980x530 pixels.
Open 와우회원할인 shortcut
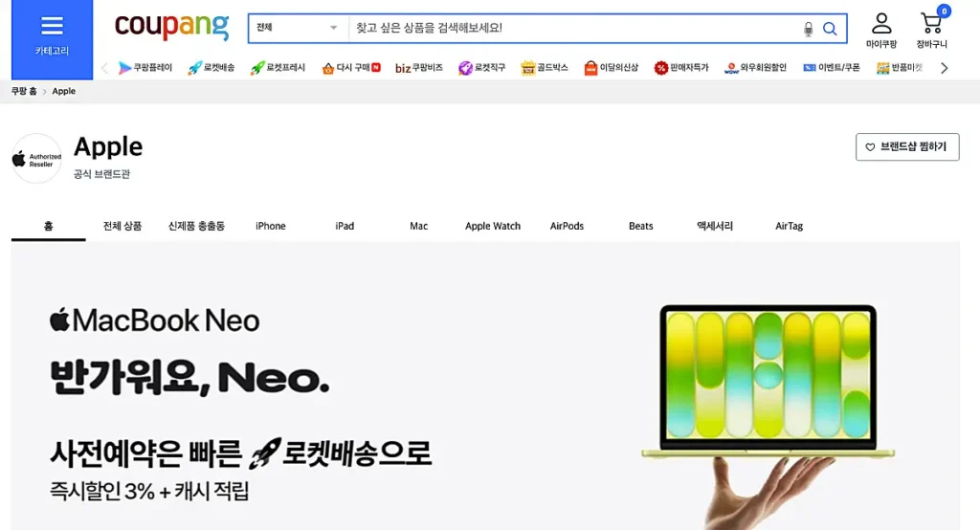coord(755,68)
